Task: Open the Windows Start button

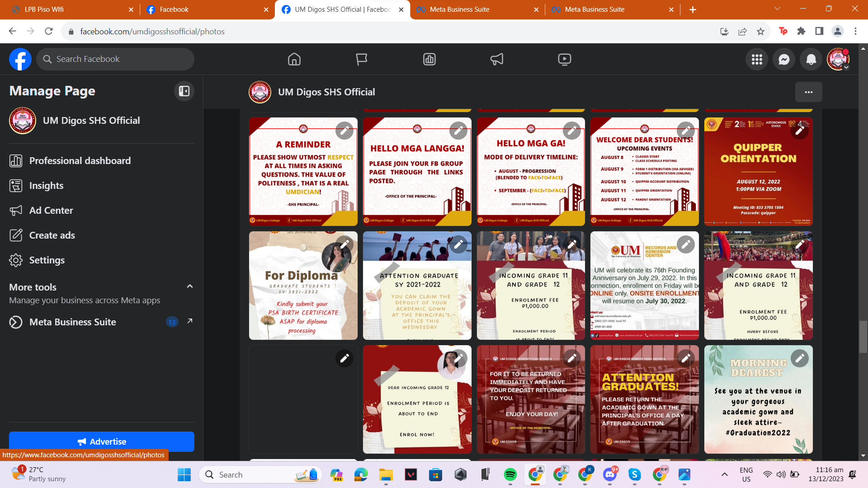Action: 184,475
